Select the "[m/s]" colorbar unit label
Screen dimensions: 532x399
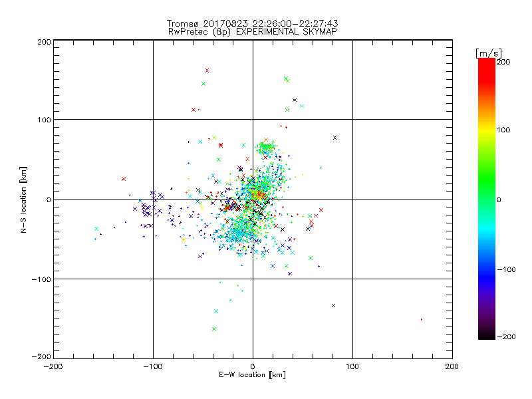[488, 53]
